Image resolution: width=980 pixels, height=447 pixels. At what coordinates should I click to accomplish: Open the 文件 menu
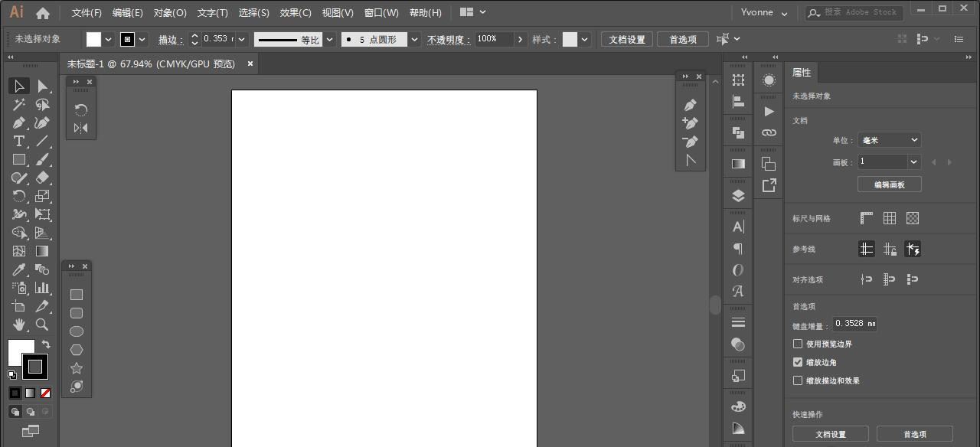click(85, 12)
